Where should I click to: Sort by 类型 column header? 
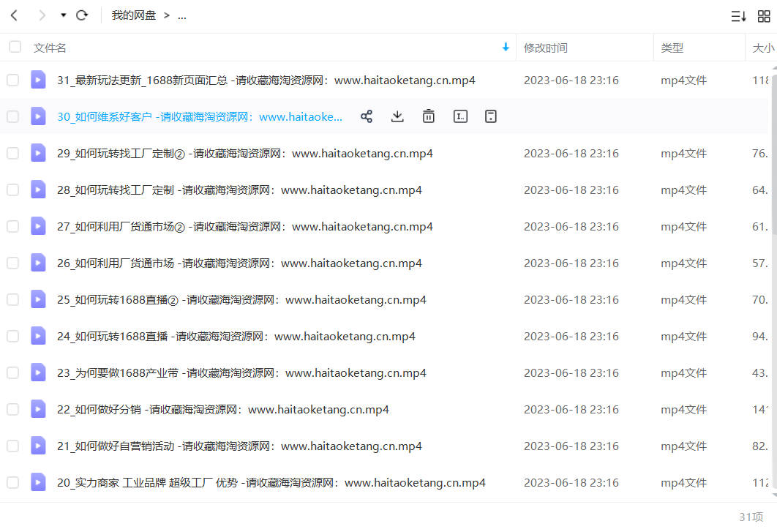pos(672,48)
